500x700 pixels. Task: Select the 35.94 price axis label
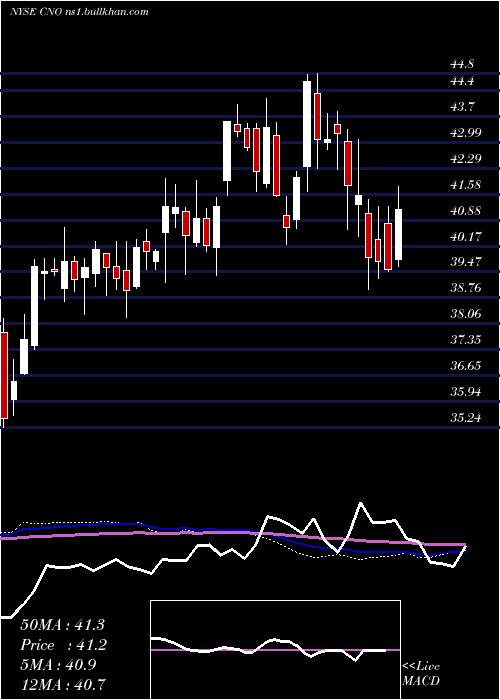(x=466, y=392)
